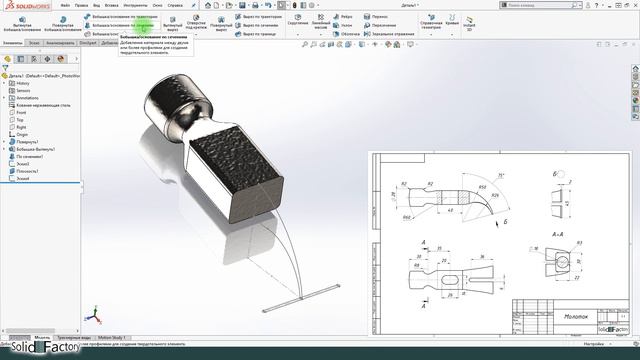The image size is (640, 360).
Task: Click the Extruded Boss/Base (Вытянутая бобышка) tool
Action: point(22,24)
